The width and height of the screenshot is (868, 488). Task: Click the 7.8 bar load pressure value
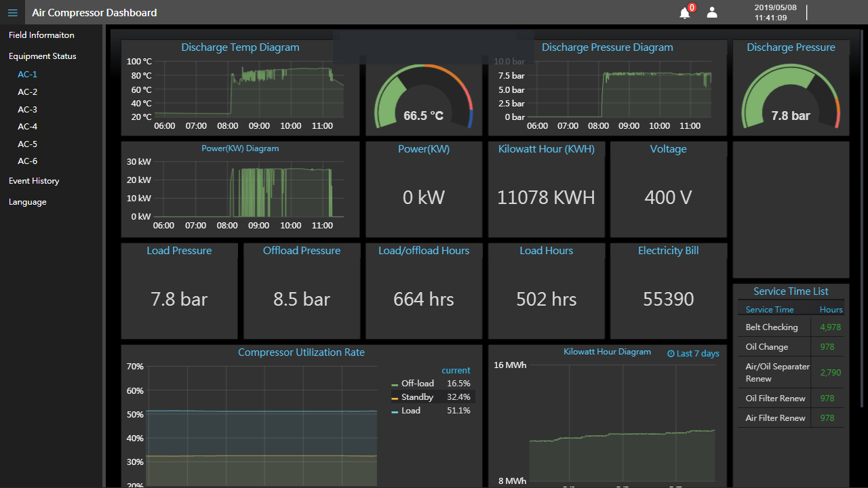[179, 299]
